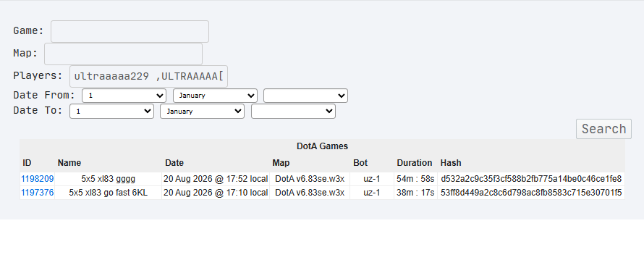Click duration '38m : 17s'
Viewport: 644px width, 268px height.
coord(415,193)
